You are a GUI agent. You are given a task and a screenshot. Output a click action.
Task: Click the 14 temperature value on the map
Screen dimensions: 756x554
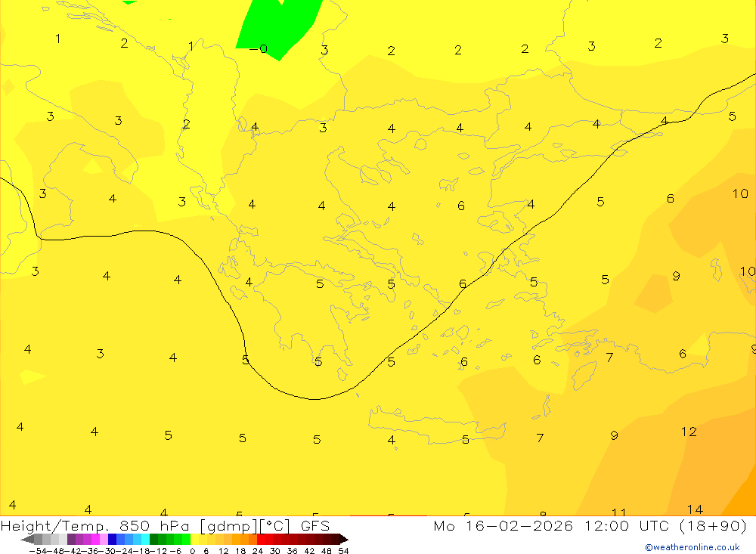point(695,509)
